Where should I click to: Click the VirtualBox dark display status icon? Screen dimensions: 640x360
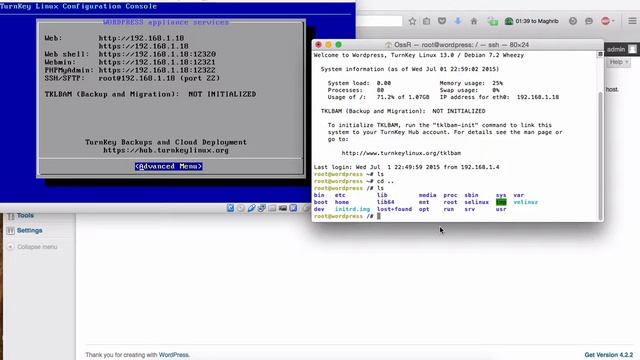[x=283, y=208]
